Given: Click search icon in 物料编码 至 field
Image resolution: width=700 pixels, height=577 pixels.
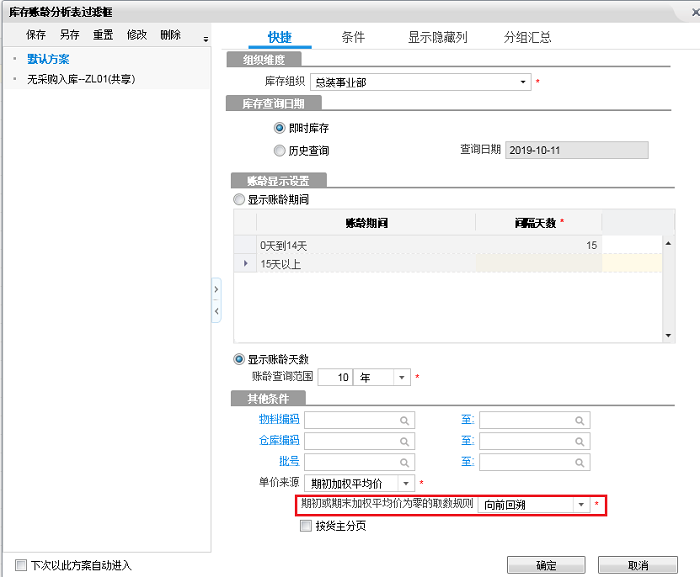Looking at the screenshot, I should point(578,421).
